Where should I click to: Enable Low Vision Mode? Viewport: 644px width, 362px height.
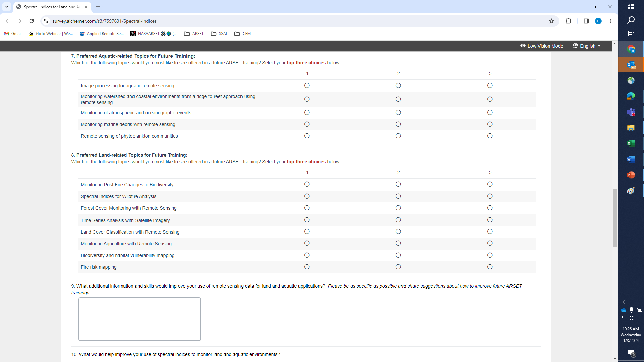pyautogui.click(x=542, y=46)
